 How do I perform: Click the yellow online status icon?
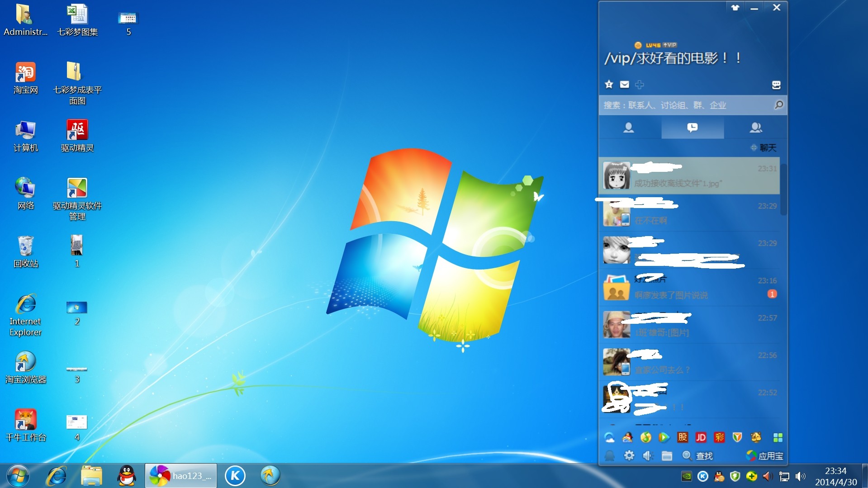(x=638, y=45)
